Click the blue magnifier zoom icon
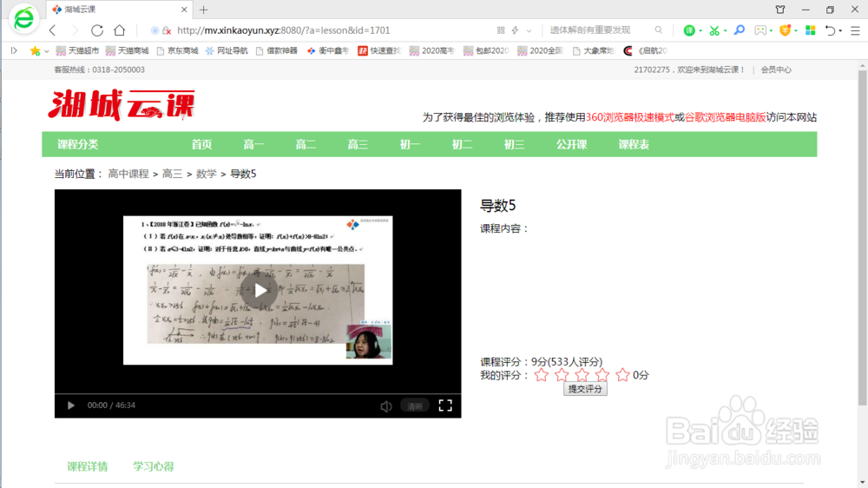 point(739,30)
